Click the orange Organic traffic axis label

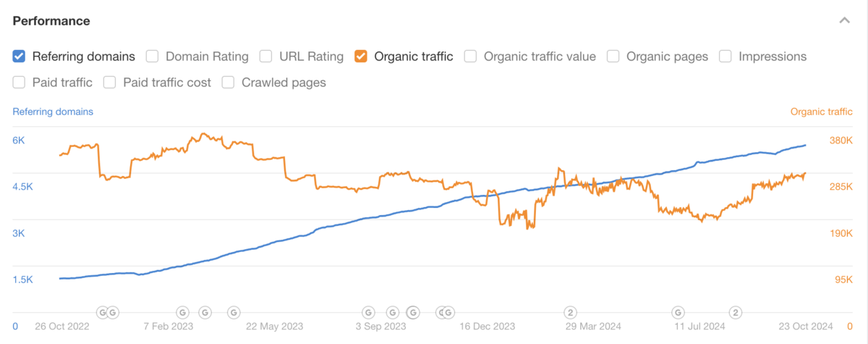click(821, 112)
